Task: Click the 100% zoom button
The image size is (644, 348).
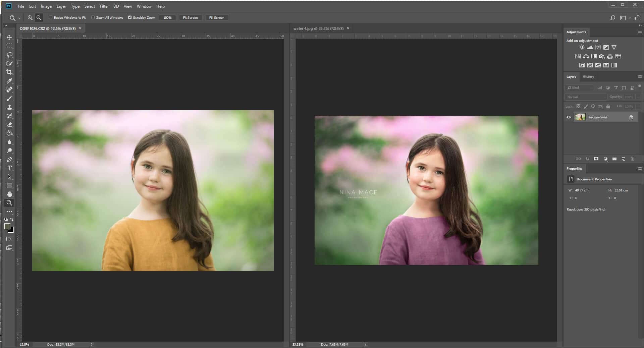Action: pyautogui.click(x=167, y=18)
